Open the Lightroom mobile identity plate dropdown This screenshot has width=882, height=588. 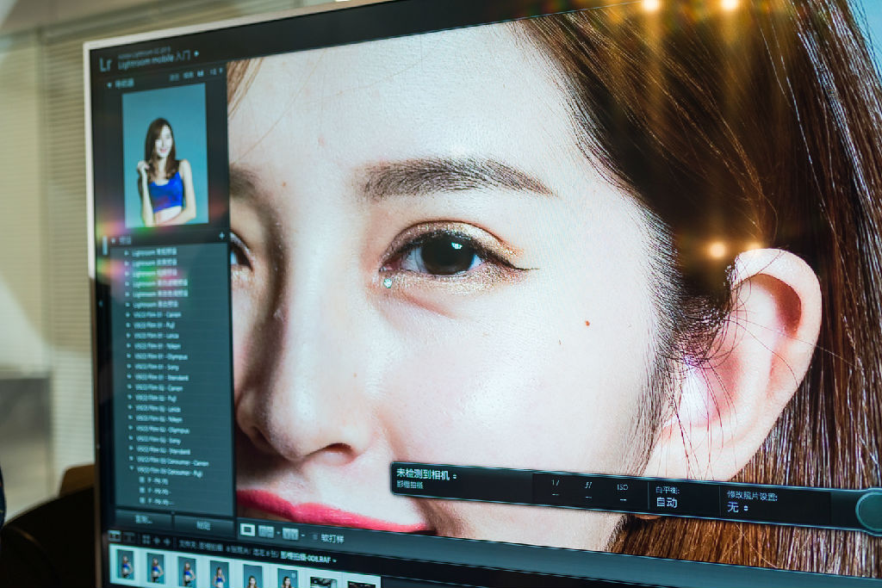click(196, 54)
